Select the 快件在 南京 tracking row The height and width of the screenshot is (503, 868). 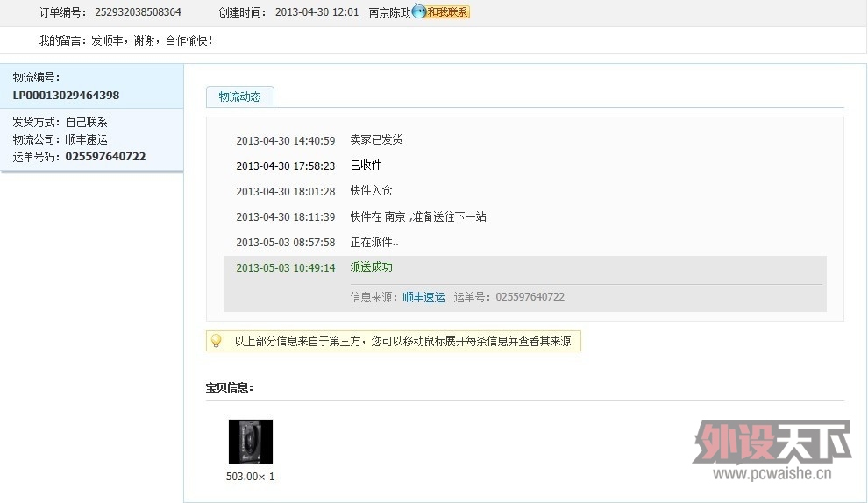tap(525, 216)
